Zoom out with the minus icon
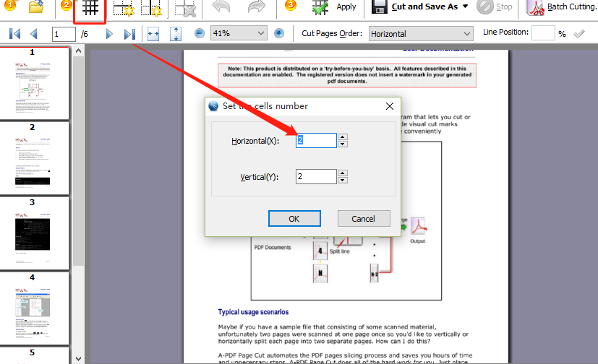This screenshot has height=364, width=598. [200, 34]
